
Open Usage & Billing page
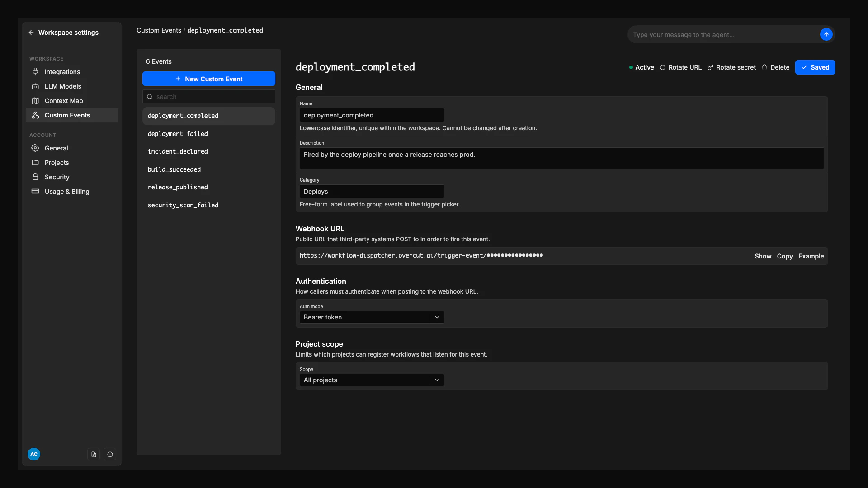(x=72, y=192)
